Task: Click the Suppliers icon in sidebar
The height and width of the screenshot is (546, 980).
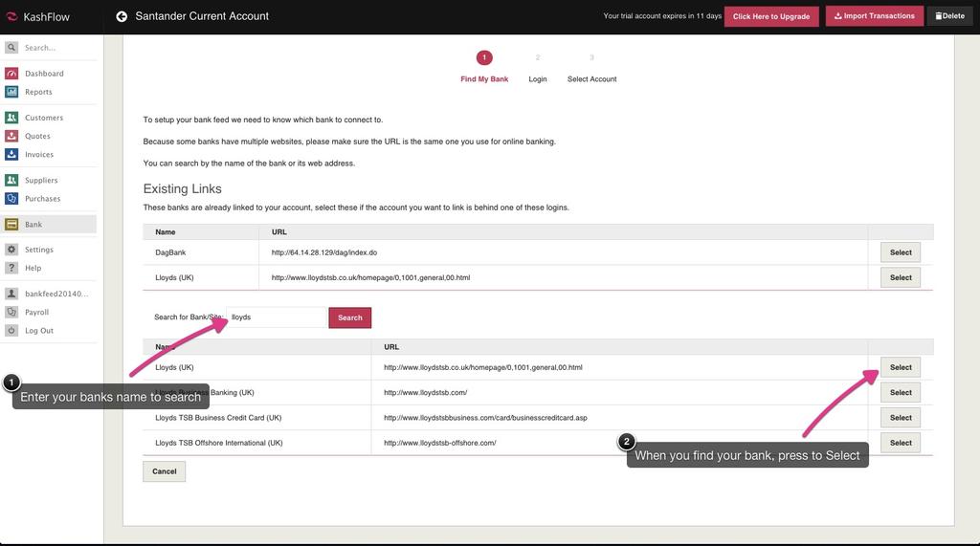Action: [11, 180]
